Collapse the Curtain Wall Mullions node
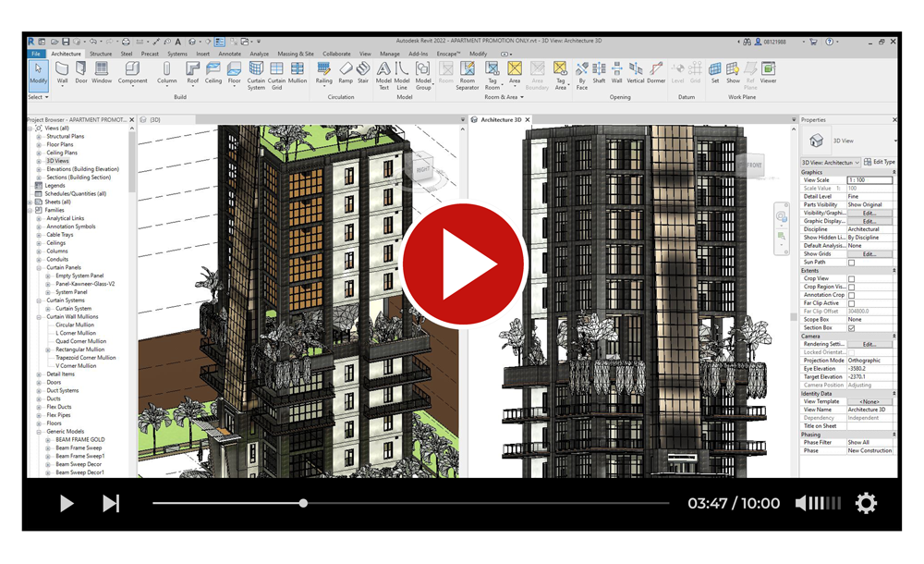This screenshot has height=564, width=924. click(39, 317)
